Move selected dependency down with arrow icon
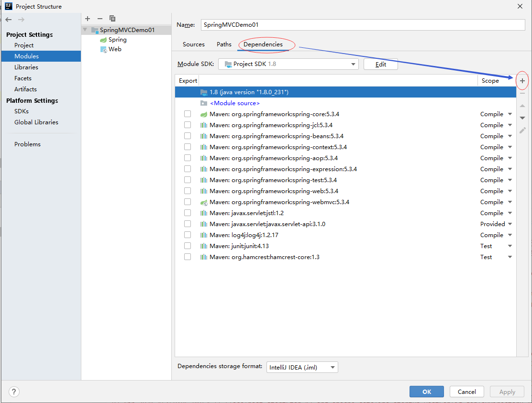532x403 pixels. pos(522,118)
